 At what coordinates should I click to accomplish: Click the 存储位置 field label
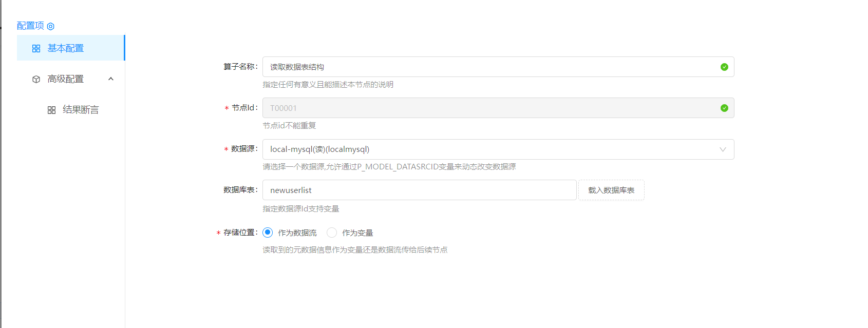(x=239, y=233)
